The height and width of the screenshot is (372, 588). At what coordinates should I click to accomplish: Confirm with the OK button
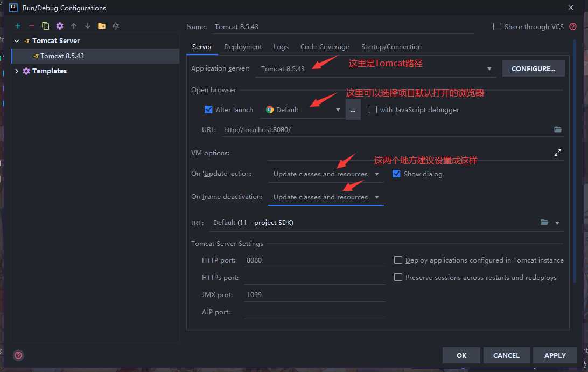pyautogui.click(x=461, y=355)
